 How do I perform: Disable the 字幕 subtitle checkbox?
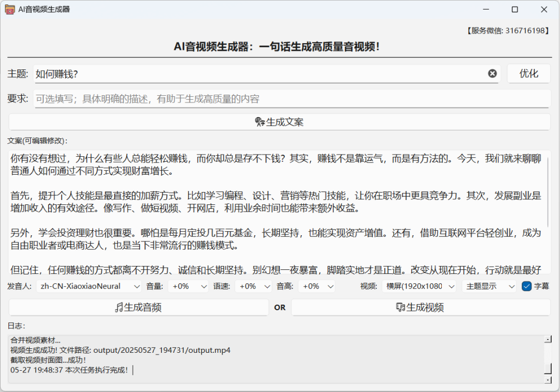(x=525, y=286)
